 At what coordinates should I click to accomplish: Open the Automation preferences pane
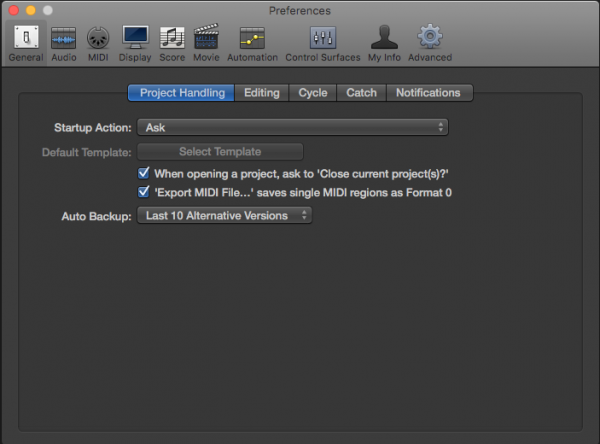click(x=253, y=43)
